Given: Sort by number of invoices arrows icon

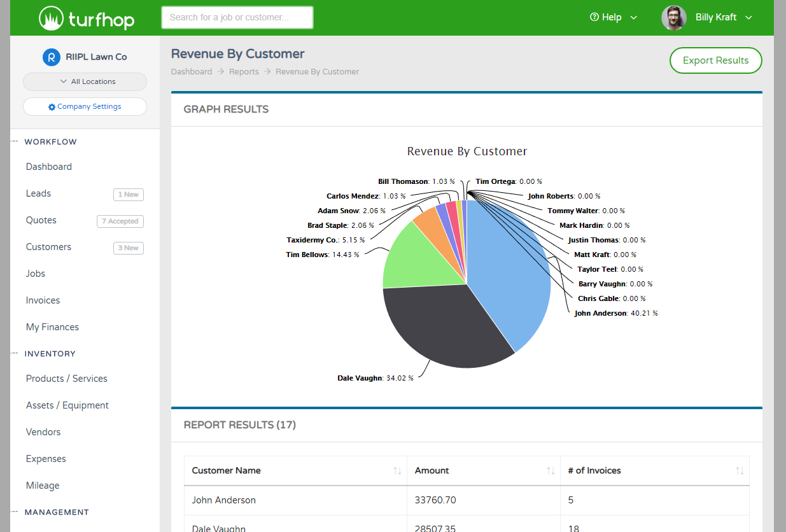Looking at the screenshot, I should click(740, 471).
